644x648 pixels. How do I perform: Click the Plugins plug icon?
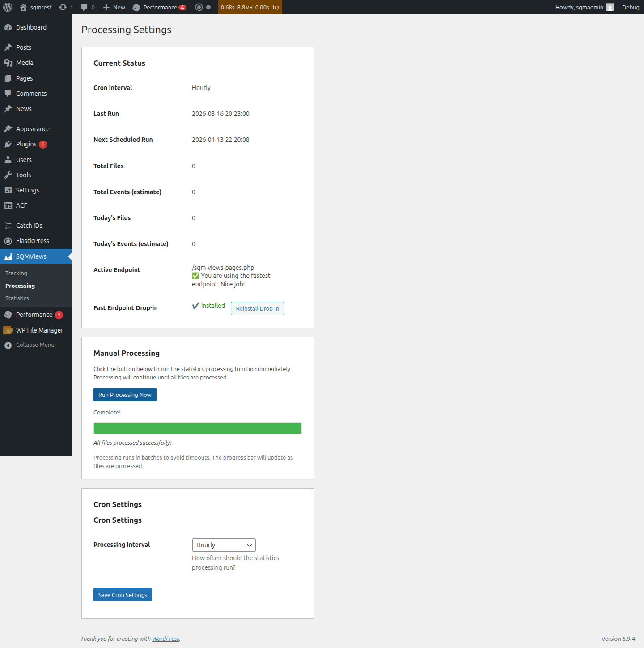pyautogui.click(x=8, y=144)
